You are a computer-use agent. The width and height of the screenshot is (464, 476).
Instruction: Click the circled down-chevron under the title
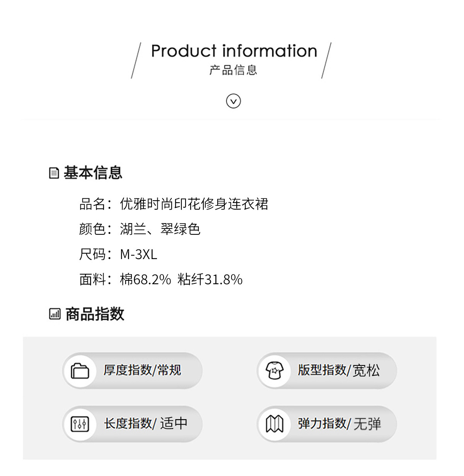click(x=233, y=101)
